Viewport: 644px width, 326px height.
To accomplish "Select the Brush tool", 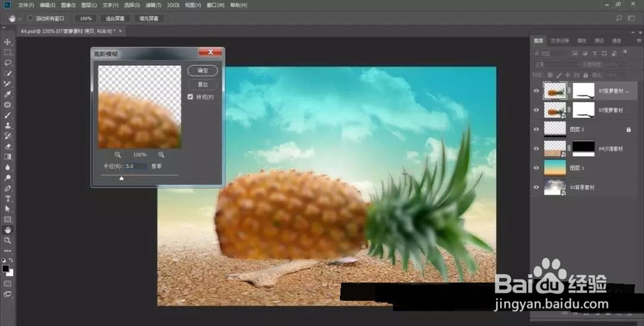I will tap(7, 115).
